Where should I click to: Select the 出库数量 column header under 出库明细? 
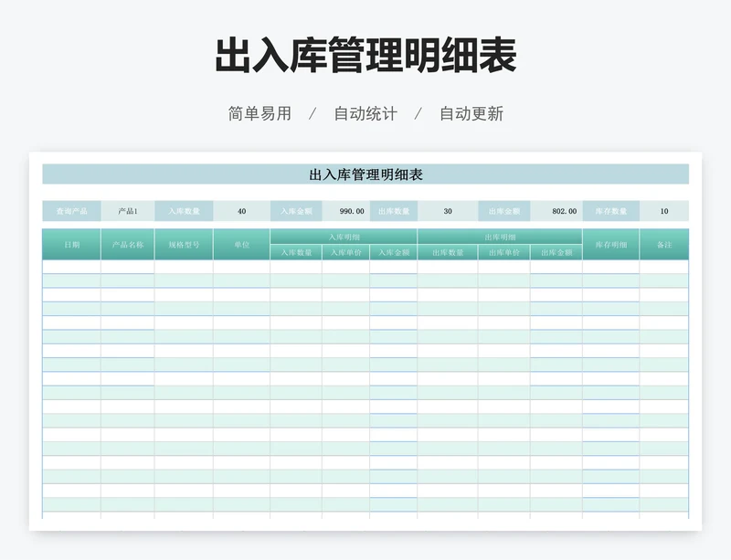[448, 252]
